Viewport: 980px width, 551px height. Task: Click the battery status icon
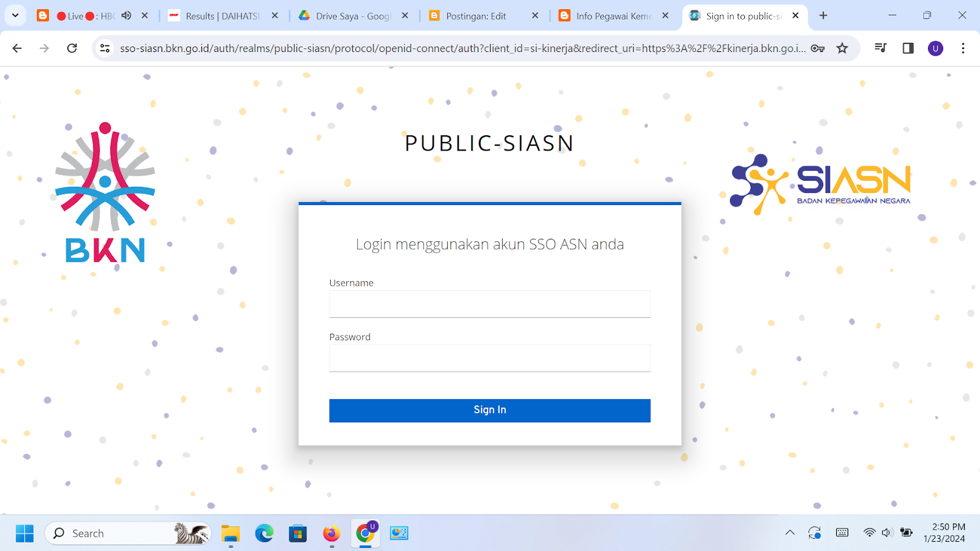[x=907, y=533]
